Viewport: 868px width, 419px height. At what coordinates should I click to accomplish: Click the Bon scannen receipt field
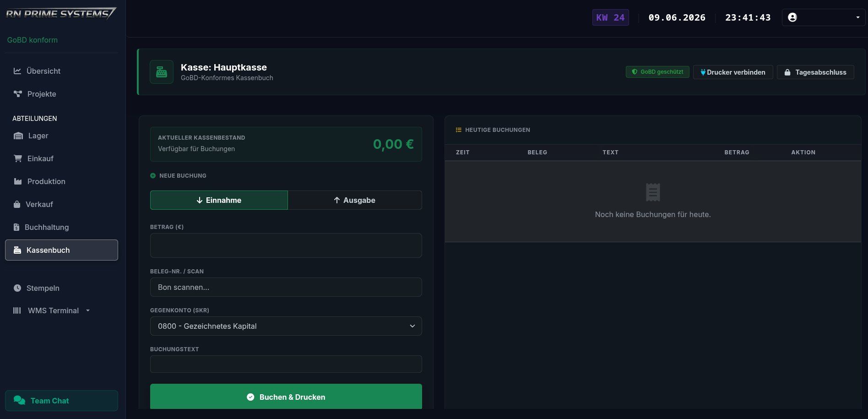pos(286,287)
